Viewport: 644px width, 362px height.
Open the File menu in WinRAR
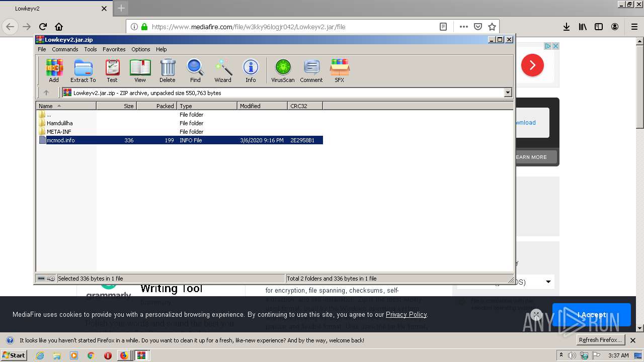[x=42, y=49]
